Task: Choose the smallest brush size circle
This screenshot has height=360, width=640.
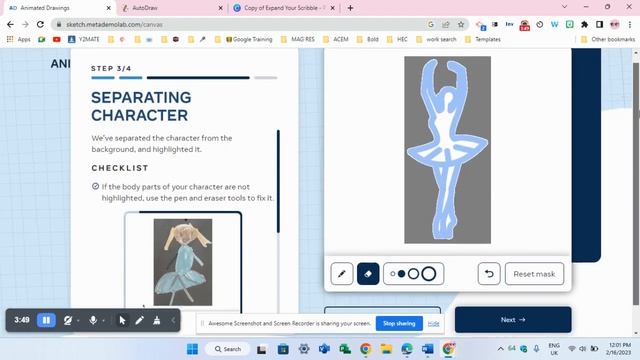Action: [393, 274]
